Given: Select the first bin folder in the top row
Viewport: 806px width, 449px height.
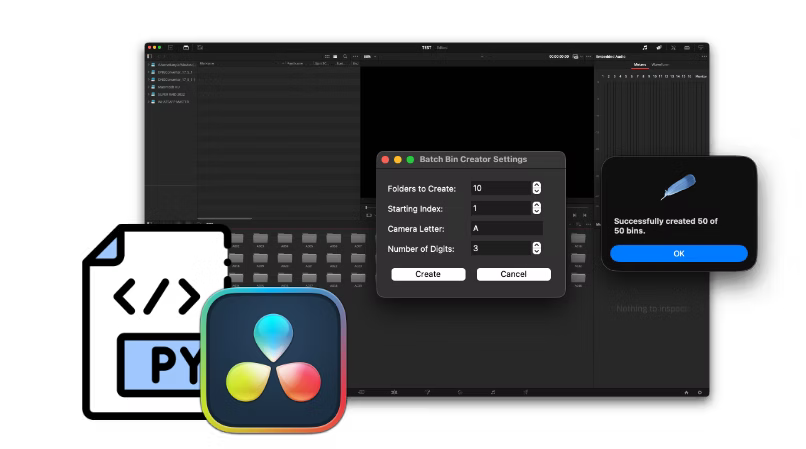Looking at the screenshot, I should click(237, 239).
